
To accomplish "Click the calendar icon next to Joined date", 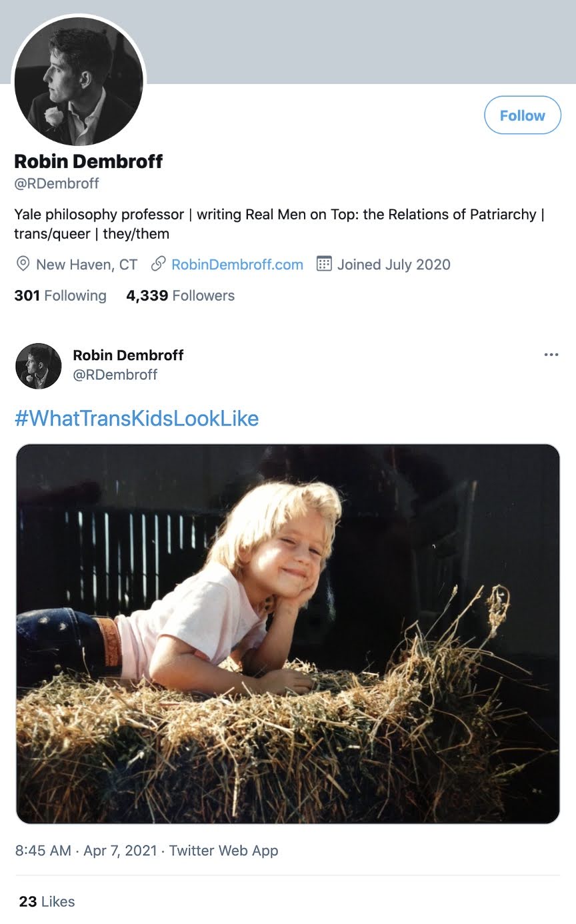I will tap(324, 264).
